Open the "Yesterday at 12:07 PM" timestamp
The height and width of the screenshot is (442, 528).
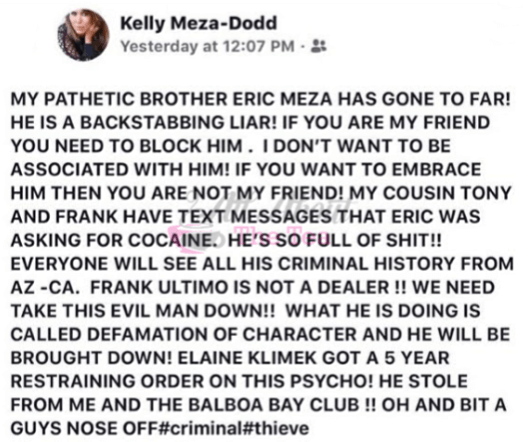click(x=208, y=46)
